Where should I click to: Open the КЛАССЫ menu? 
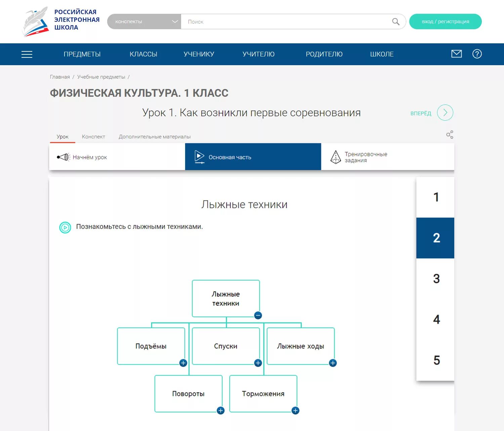143,54
